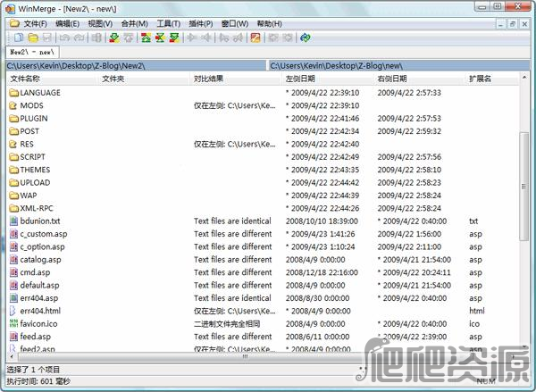536x392 pixels.
Task: Open the 帮助(H) menu
Action: 270,24
